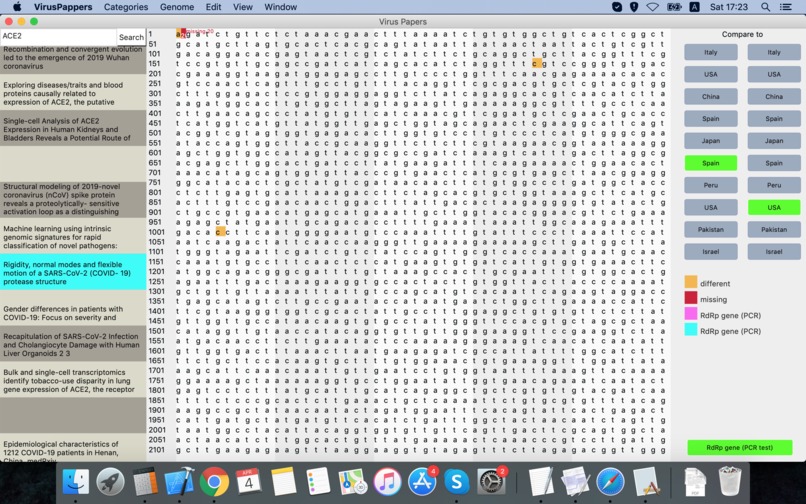Click the cyan RdRp gene (PCR) swatch

pyautogui.click(x=691, y=330)
